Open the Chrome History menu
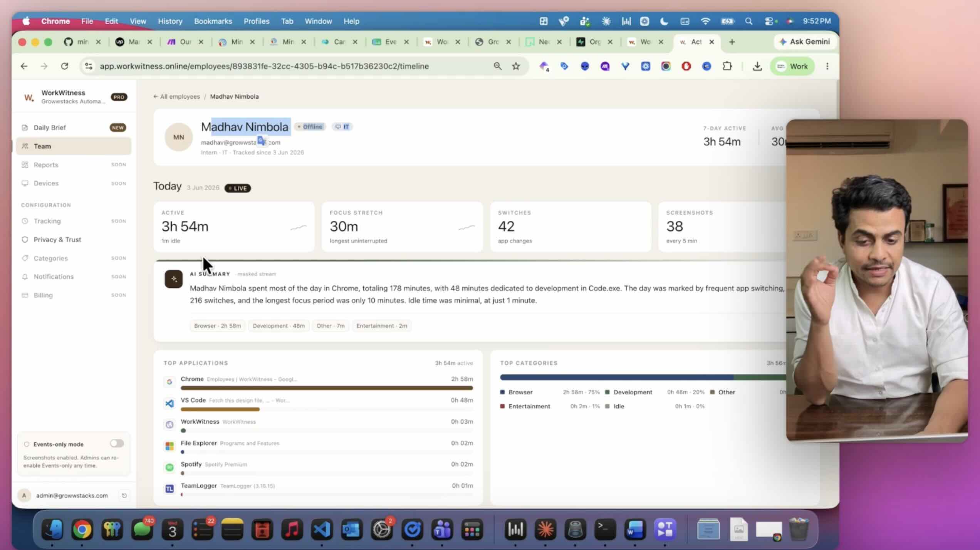 point(170,21)
